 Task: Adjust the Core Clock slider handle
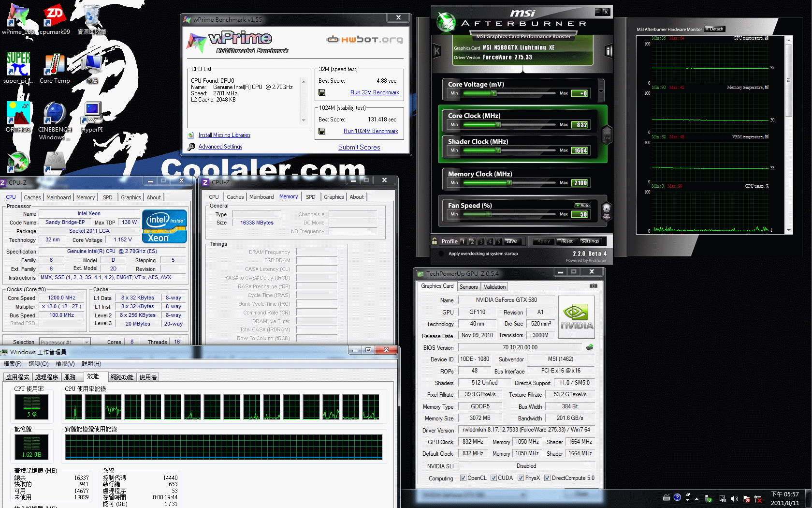[x=498, y=125]
